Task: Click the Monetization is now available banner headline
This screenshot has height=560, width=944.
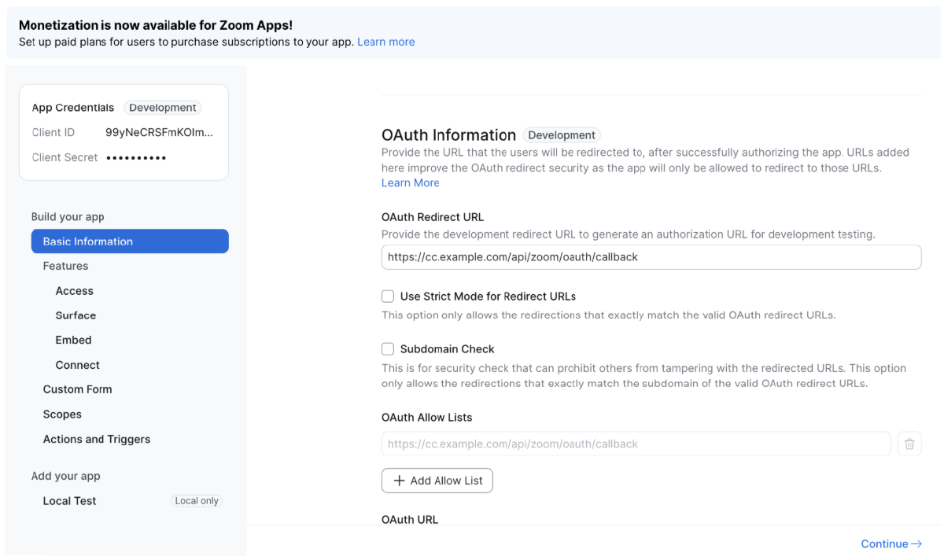Action: pyautogui.click(x=156, y=25)
